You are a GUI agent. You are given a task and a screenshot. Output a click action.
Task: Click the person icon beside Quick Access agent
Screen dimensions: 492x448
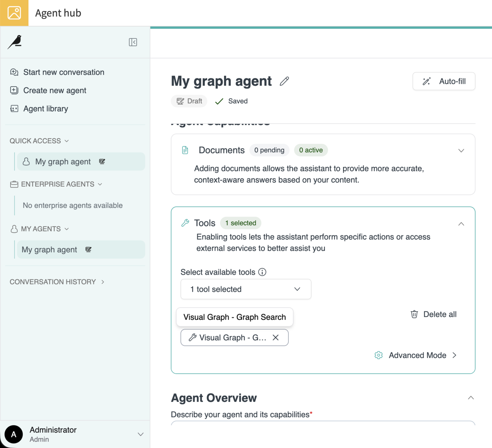pos(26,161)
